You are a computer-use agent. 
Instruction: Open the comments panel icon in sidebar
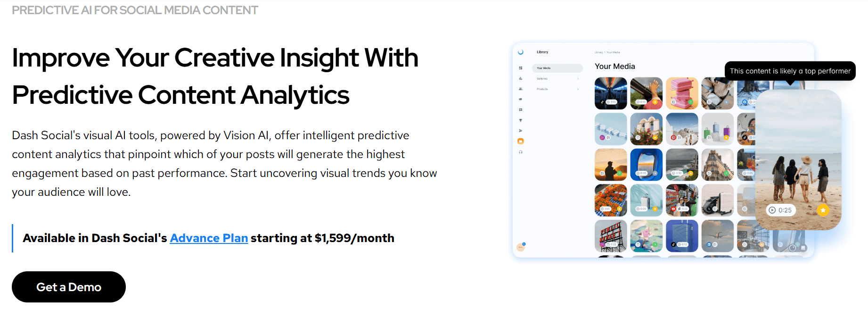(521, 109)
